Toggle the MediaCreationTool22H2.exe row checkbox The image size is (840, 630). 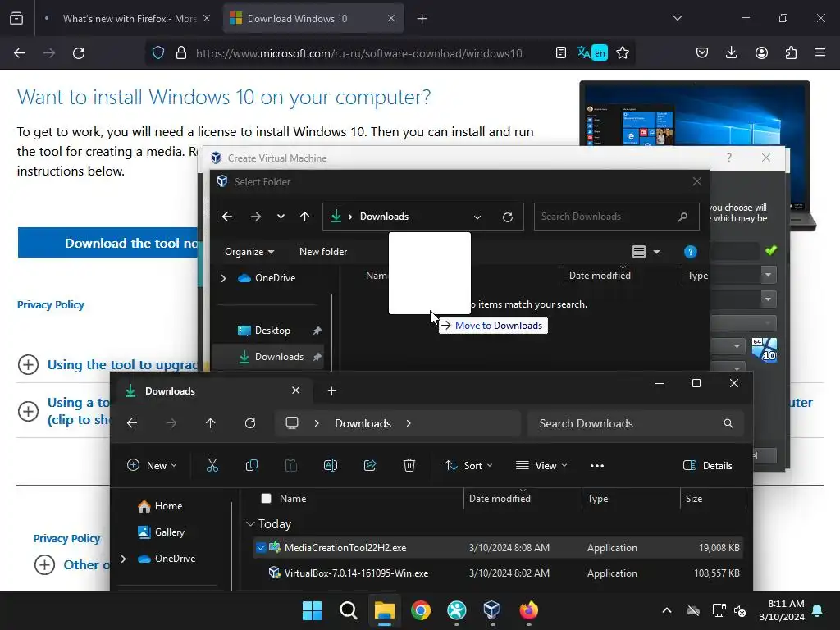pyautogui.click(x=260, y=547)
